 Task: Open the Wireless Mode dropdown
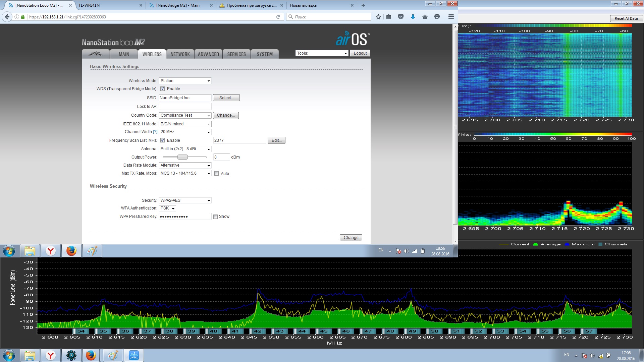pyautogui.click(x=185, y=81)
